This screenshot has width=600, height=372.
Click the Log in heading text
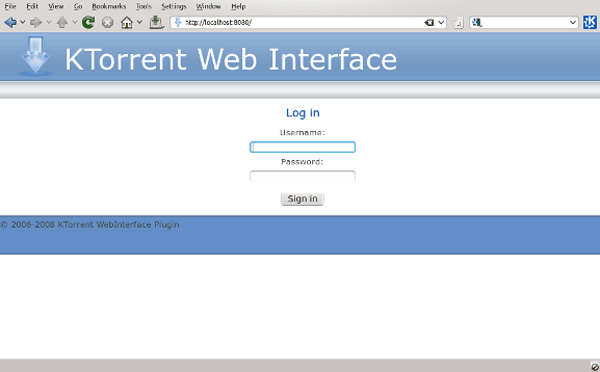pos(303,113)
